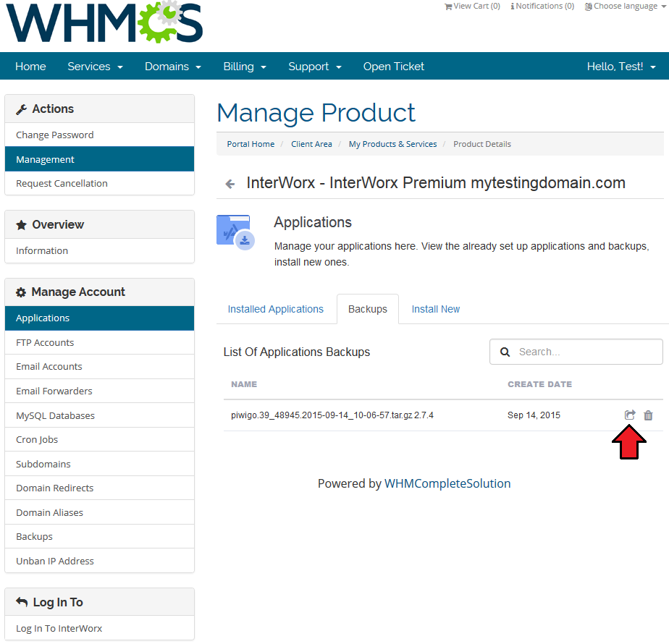This screenshot has width=669, height=644.
Task: Click the Sep 14, 2015 date cell
Action: click(x=534, y=415)
